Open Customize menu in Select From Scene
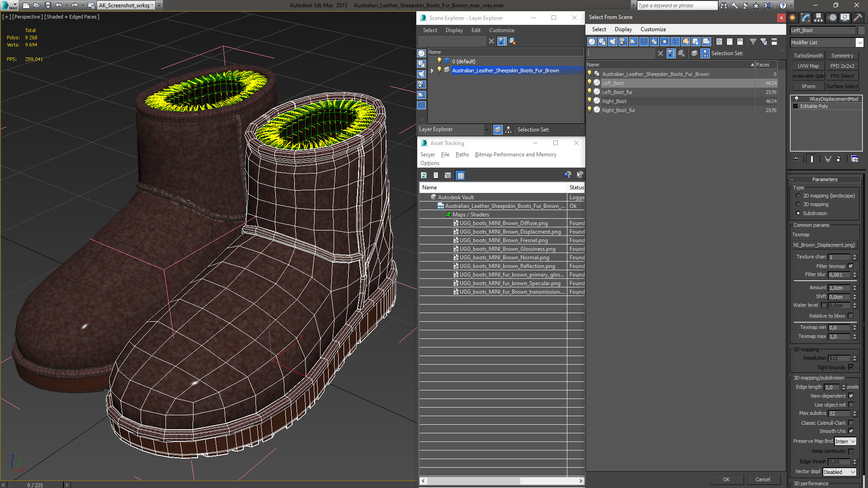 click(653, 29)
